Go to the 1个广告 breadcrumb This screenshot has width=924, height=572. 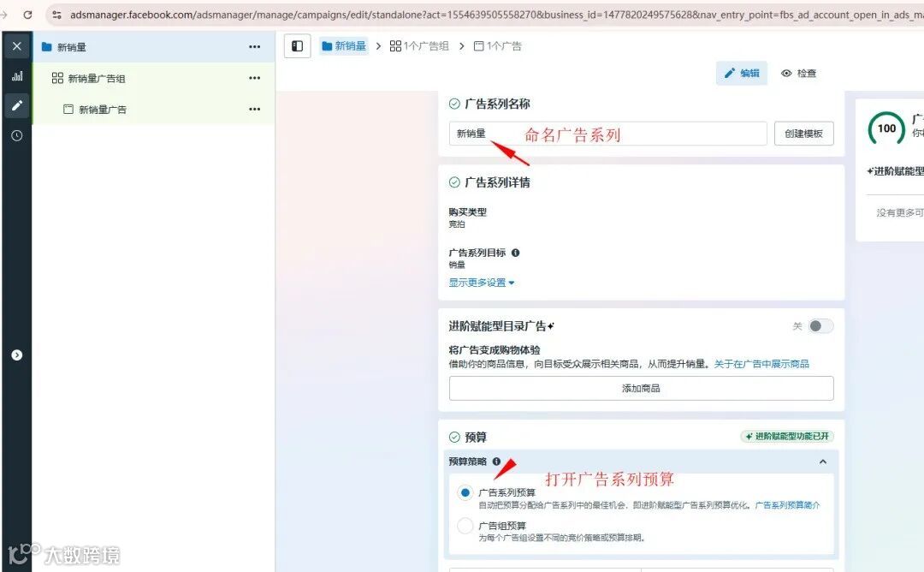pyautogui.click(x=498, y=46)
